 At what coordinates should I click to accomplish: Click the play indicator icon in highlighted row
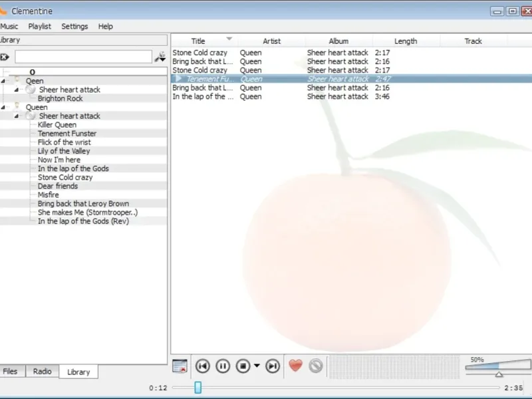pos(178,78)
